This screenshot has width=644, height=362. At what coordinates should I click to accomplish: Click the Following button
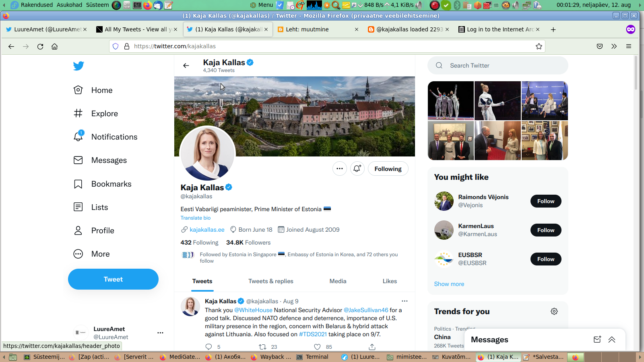click(x=388, y=169)
